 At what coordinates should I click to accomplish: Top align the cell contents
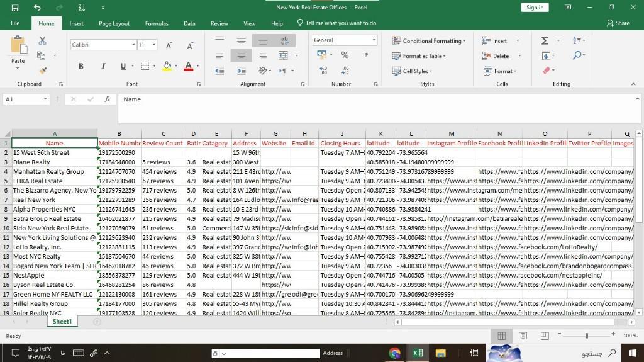pyautogui.click(x=219, y=40)
